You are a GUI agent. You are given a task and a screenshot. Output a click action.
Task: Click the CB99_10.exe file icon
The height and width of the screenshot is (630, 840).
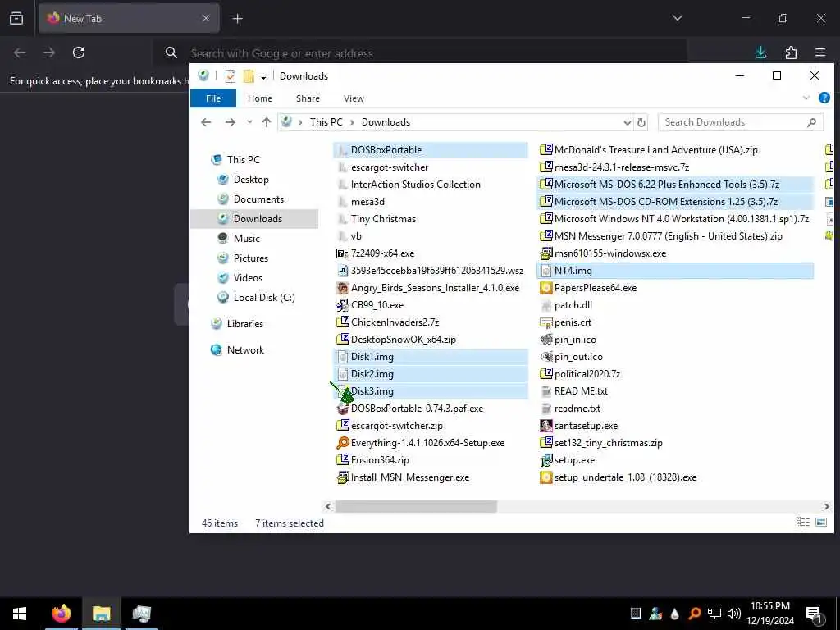[x=342, y=305]
